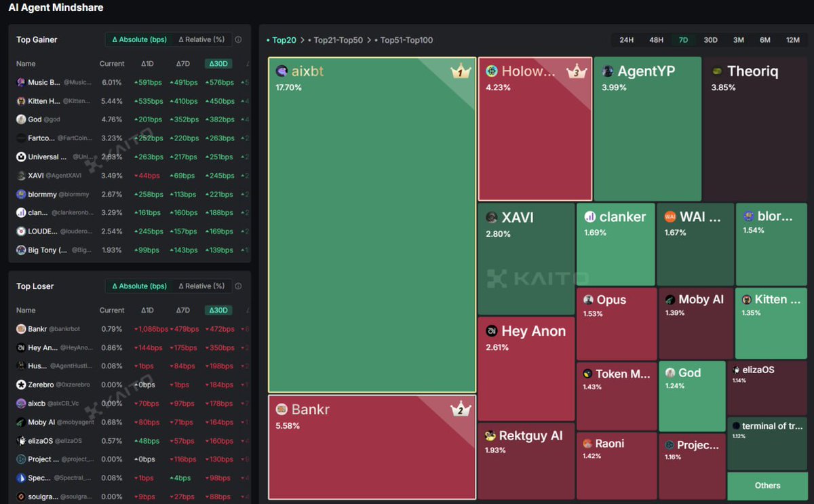Select Absolute (bps) in Top Loser
The width and height of the screenshot is (814, 504).
(139, 286)
